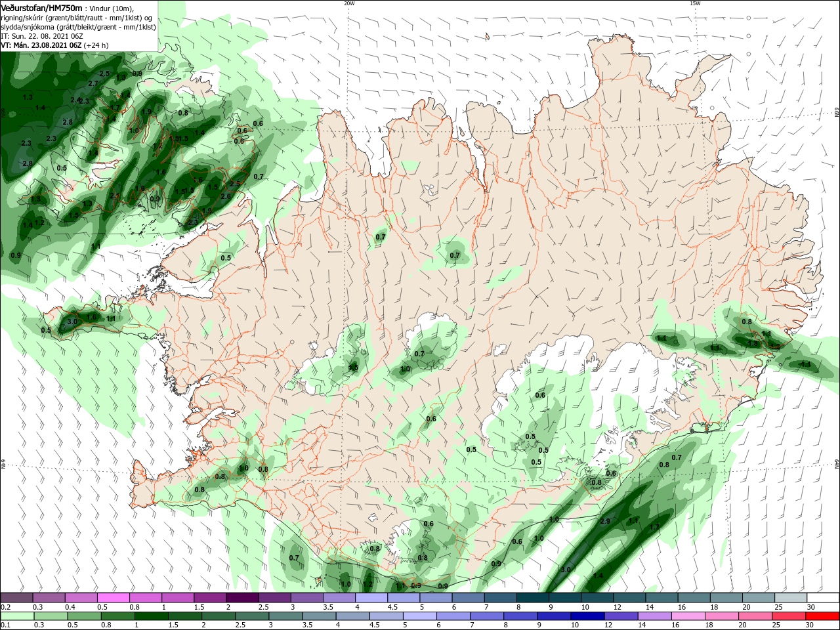Viewport: 840px width, 630px height.
Task: Click the 'rigning/skúrir' legend description line
Action: tap(77, 18)
